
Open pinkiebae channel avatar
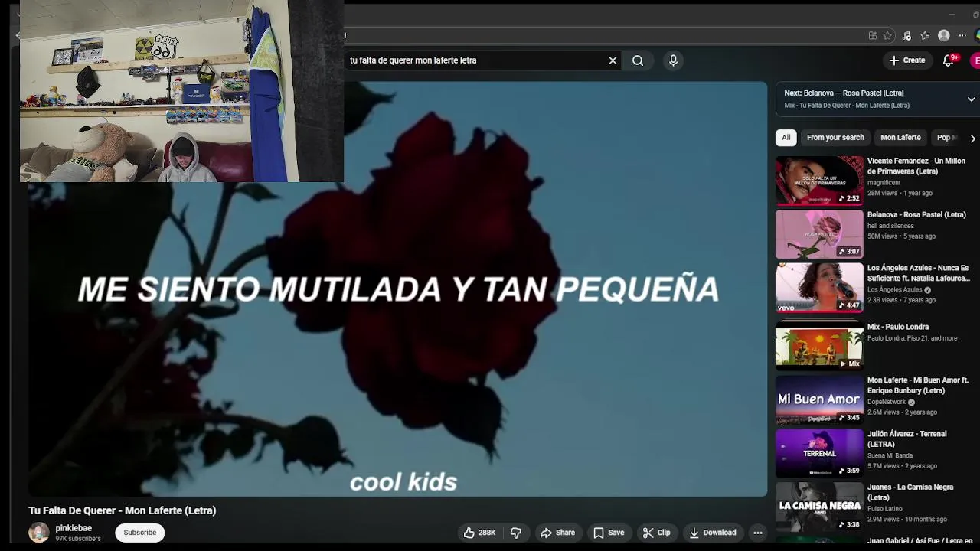(39, 533)
